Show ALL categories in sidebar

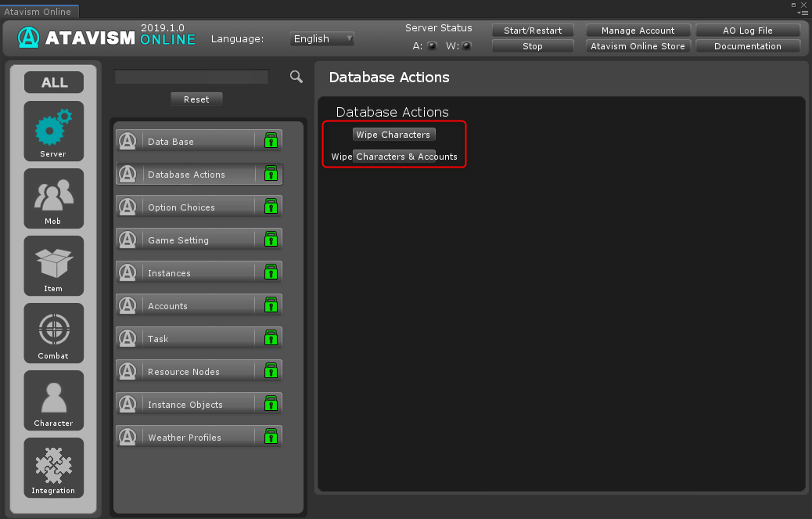(54, 82)
